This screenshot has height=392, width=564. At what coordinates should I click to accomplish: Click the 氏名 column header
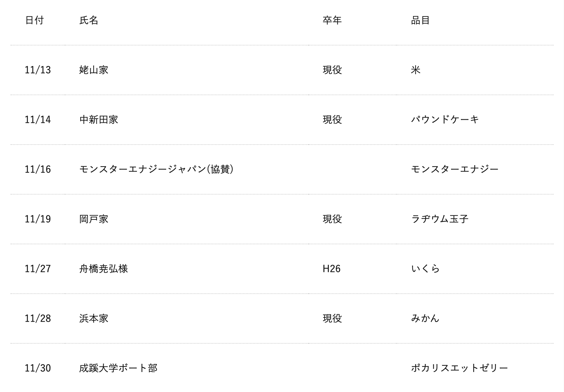point(89,20)
